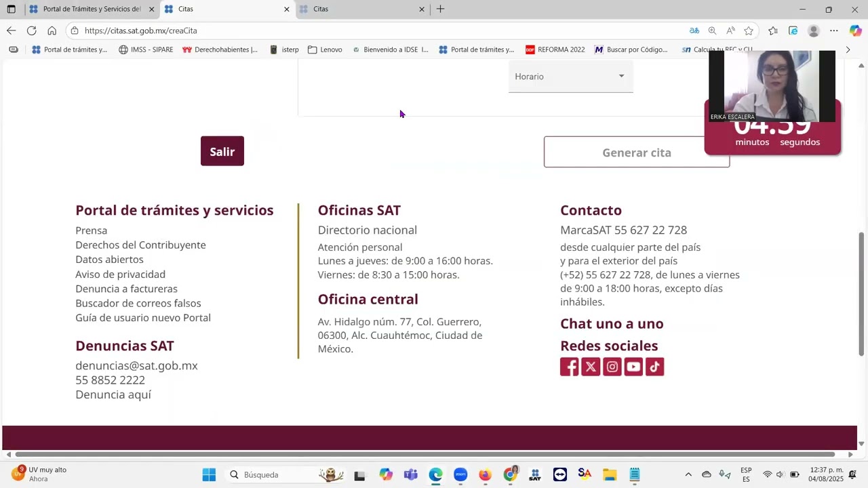Open Task View from the taskbar
Image resolution: width=868 pixels, height=488 pixels.
tap(359, 474)
